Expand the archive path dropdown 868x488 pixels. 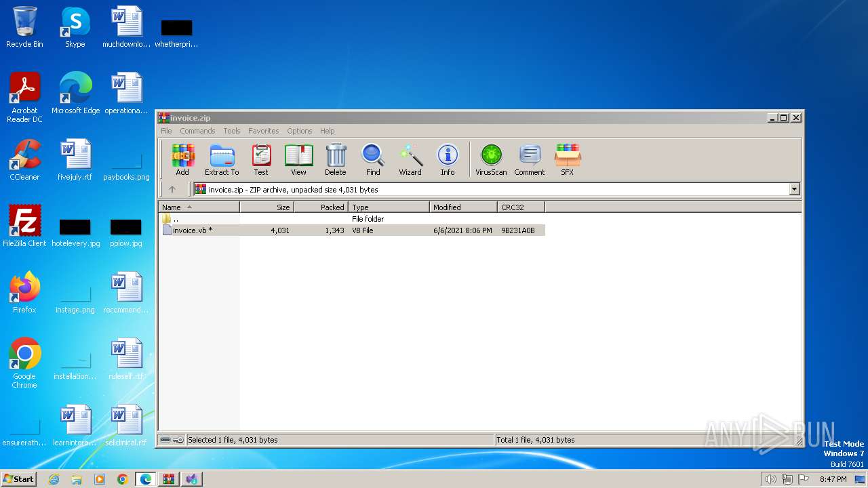point(794,190)
